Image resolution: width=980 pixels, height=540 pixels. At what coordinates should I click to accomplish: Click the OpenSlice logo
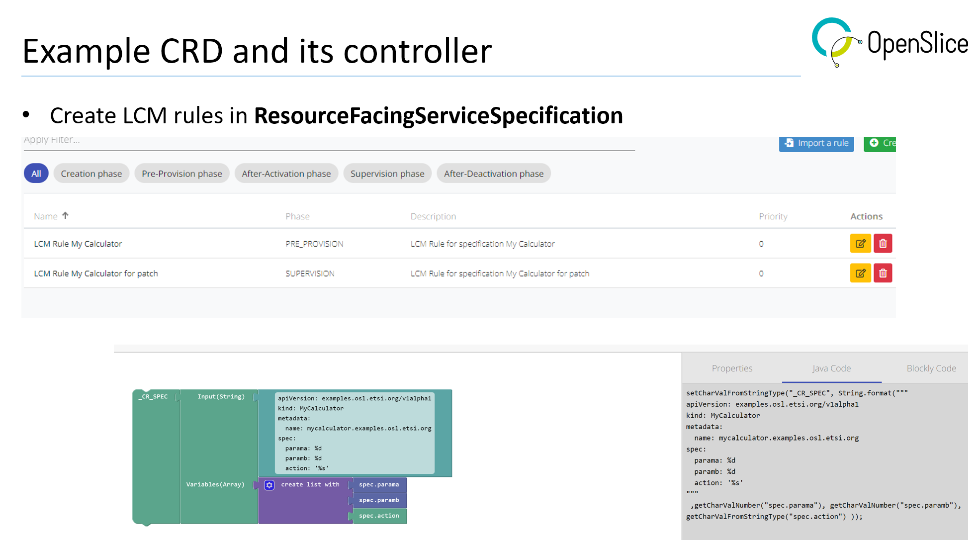(x=889, y=43)
